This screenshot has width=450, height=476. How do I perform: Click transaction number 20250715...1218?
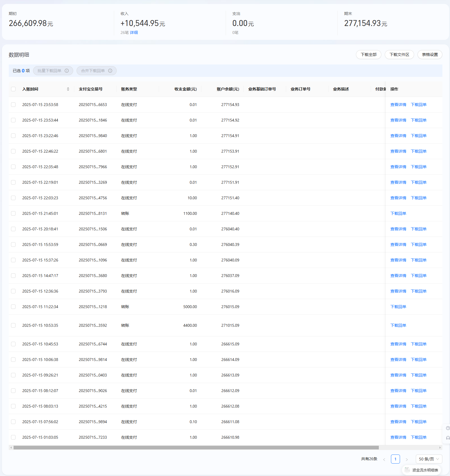[93, 307]
